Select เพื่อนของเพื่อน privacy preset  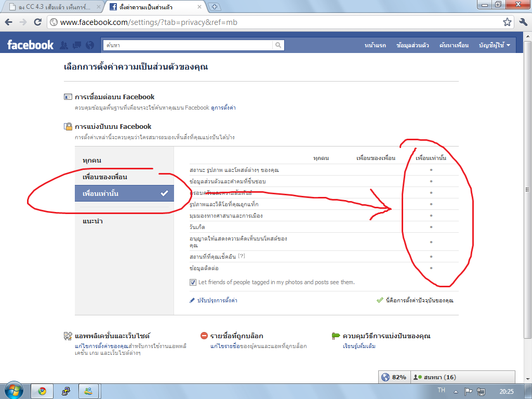tap(104, 177)
